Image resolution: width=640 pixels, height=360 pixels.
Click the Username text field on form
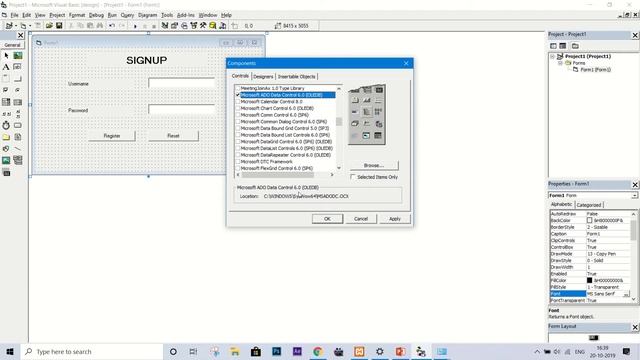pos(182,83)
